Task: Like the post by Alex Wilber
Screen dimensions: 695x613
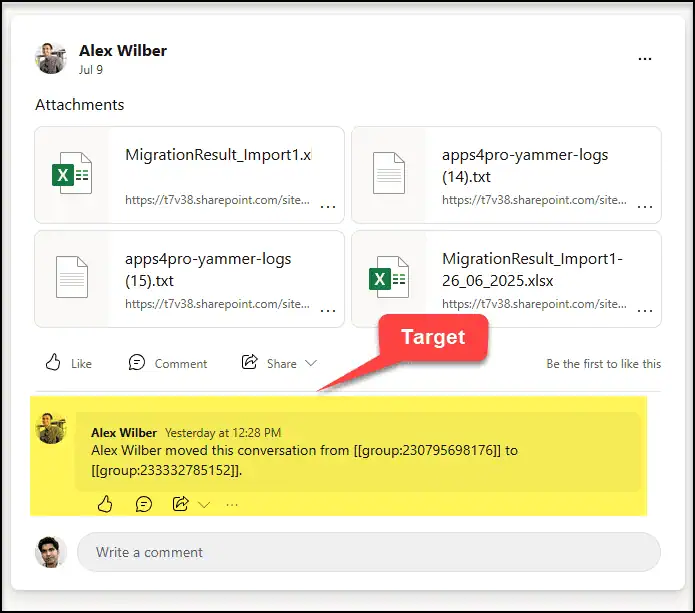Action: [x=69, y=363]
